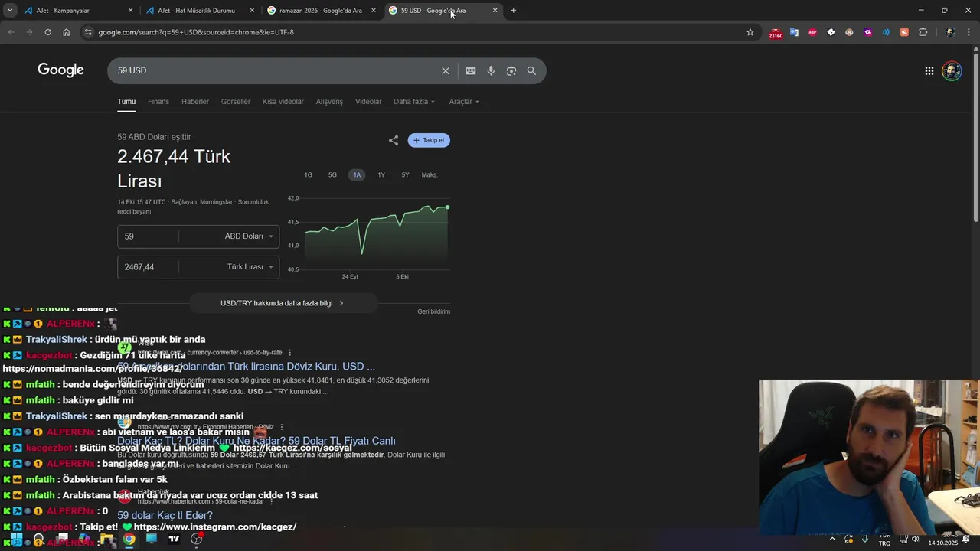The width and height of the screenshot is (980, 551).
Task: Open Türk lirasına Döviz Kuru result
Action: (x=246, y=367)
